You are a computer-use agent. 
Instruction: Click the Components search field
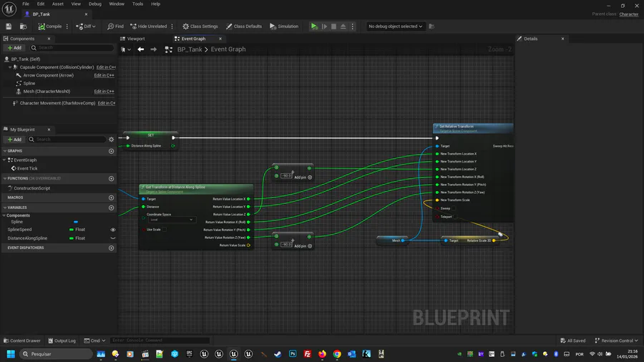[x=72, y=48]
